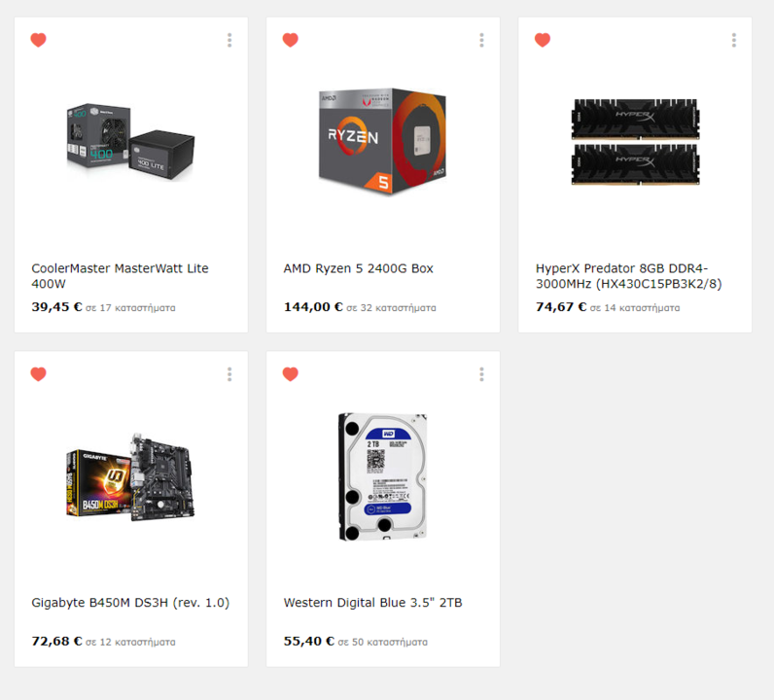Click the Gigabyte motherboard product image

click(131, 476)
